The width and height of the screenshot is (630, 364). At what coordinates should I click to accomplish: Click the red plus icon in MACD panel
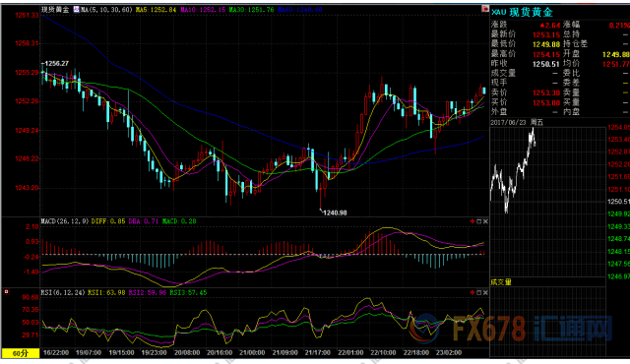coord(472,221)
